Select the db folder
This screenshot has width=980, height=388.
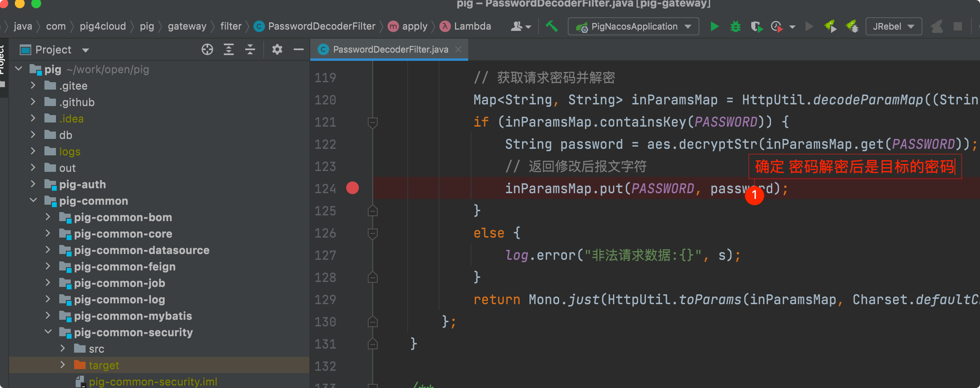66,135
